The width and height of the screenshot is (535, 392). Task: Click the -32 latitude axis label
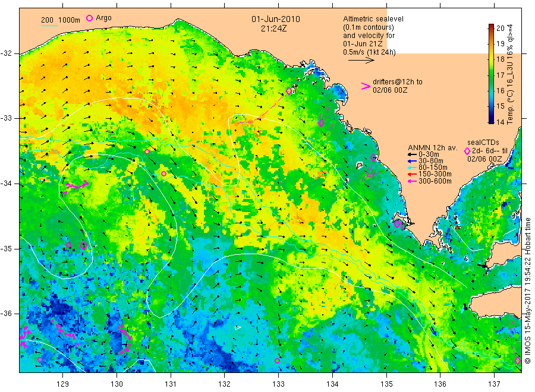click(6, 53)
